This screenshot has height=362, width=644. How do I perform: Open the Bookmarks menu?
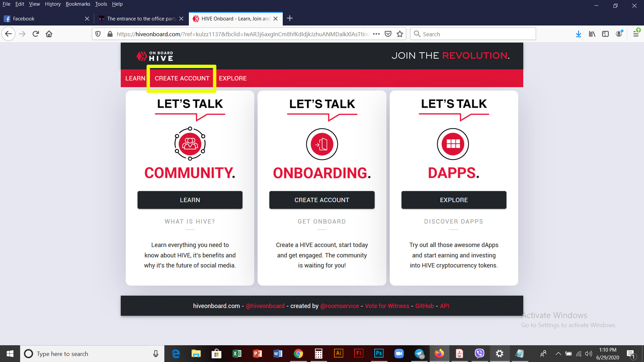pyautogui.click(x=78, y=4)
